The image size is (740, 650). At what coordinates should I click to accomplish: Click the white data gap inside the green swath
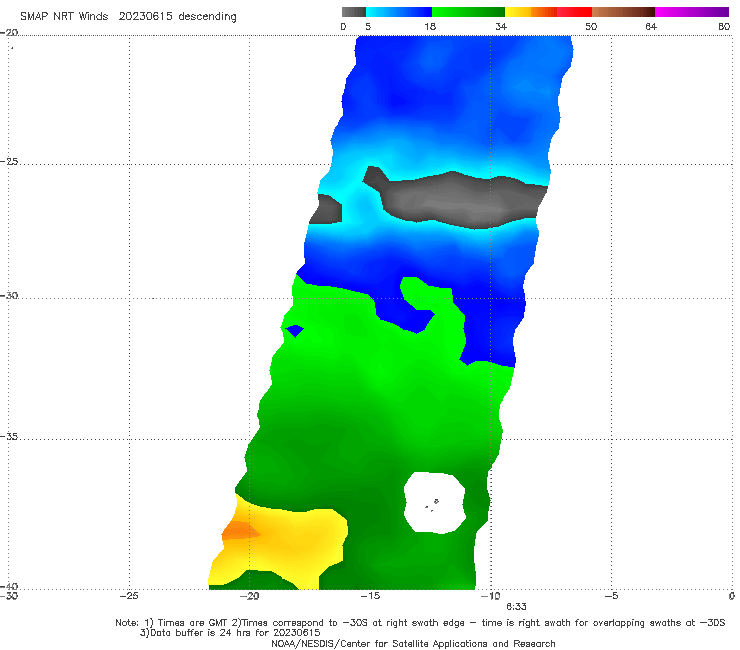point(435,502)
